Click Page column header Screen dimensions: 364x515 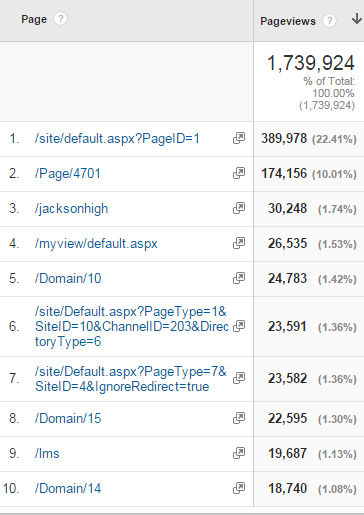34,19
